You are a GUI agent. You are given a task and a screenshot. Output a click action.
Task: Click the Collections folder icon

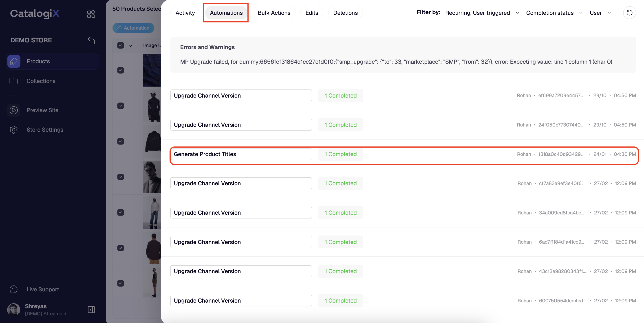click(14, 81)
